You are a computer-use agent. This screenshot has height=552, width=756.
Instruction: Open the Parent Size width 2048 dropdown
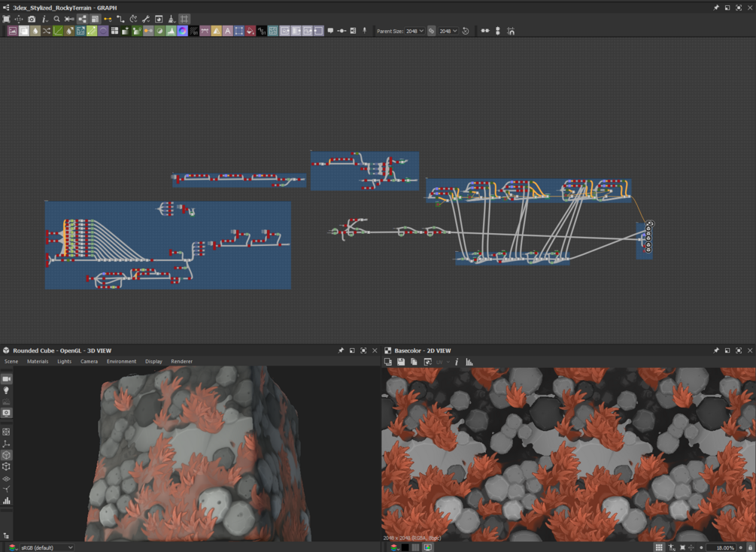pyautogui.click(x=414, y=31)
